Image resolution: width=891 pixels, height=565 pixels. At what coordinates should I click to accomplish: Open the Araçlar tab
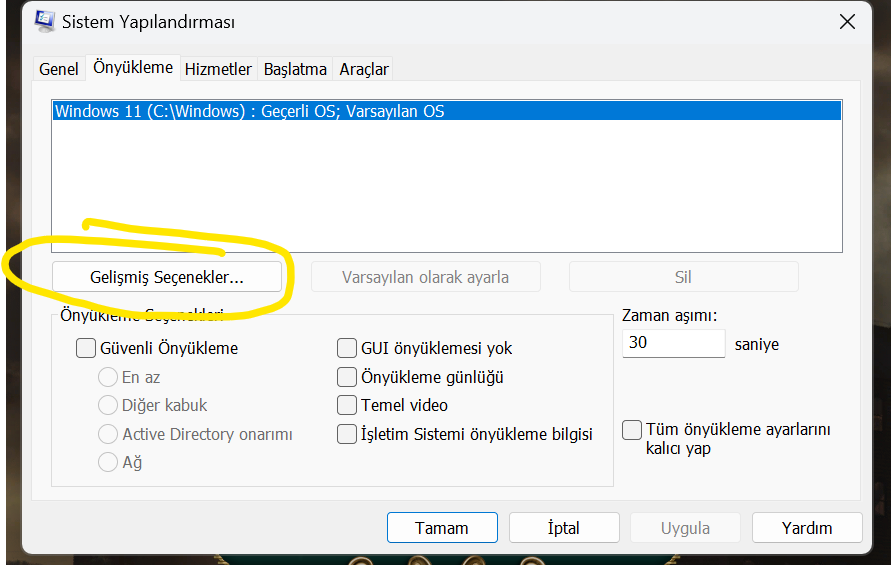pyautogui.click(x=364, y=69)
